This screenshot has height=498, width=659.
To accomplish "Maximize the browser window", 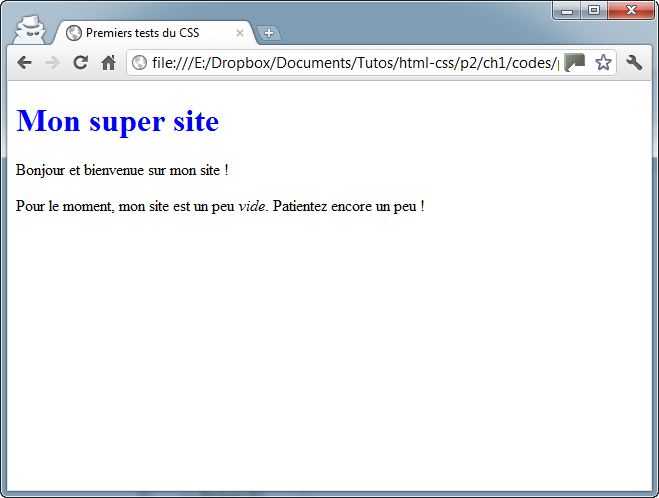I will (594, 10).
